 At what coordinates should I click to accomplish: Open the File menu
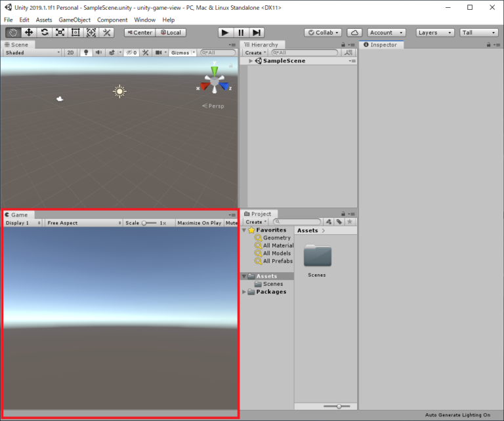(9, 20)
